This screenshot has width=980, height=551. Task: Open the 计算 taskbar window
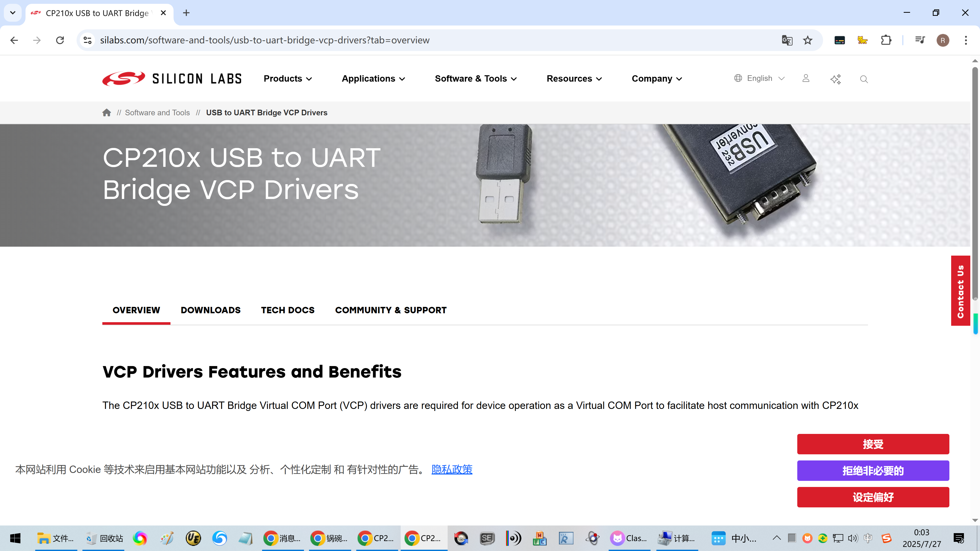tap(677, 538)
